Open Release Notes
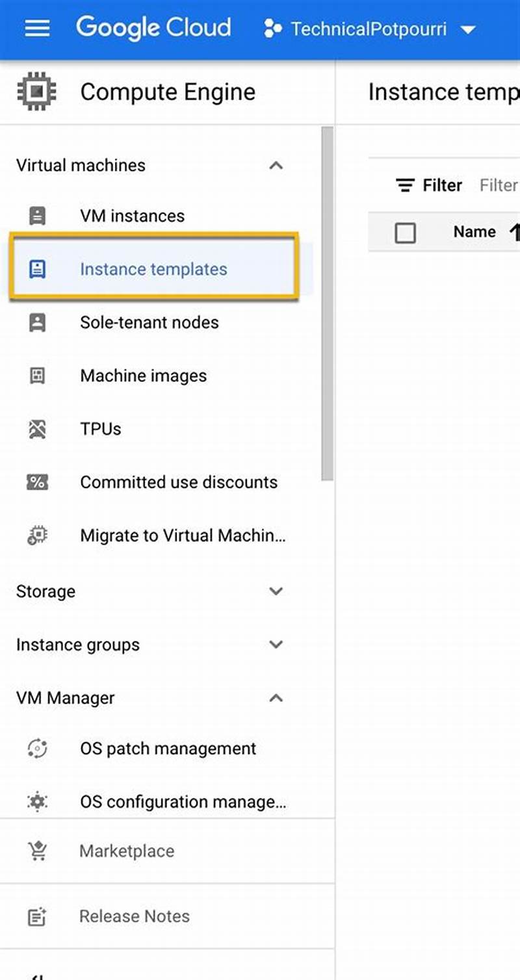Image resolution: width=520 pixels, height=980 pixels. click(x=134, y=916)
